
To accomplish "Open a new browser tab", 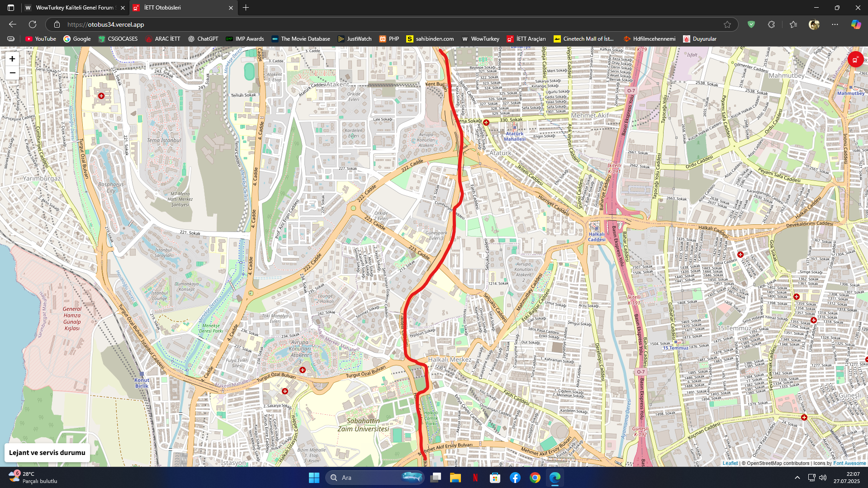I will (x=246, y=8).
